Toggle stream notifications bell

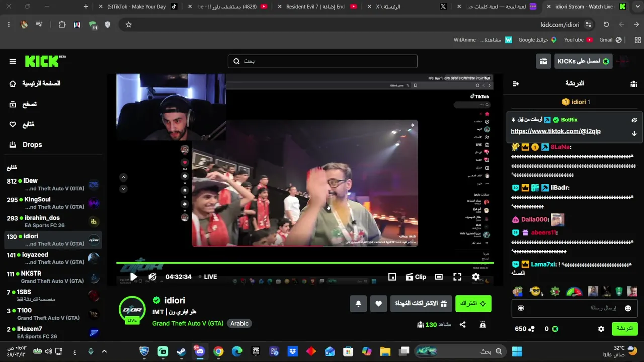coord(358,304)
